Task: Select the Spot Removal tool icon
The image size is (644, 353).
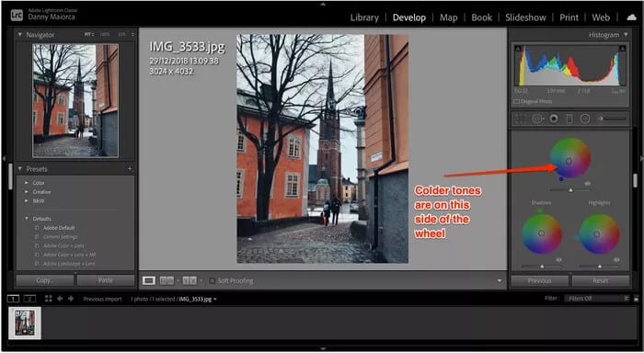Action: [537, 119]
